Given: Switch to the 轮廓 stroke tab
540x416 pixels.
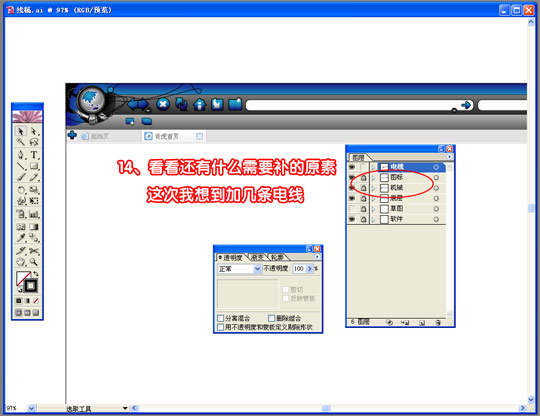Looking at the screenshot, I should pos(278,257).
